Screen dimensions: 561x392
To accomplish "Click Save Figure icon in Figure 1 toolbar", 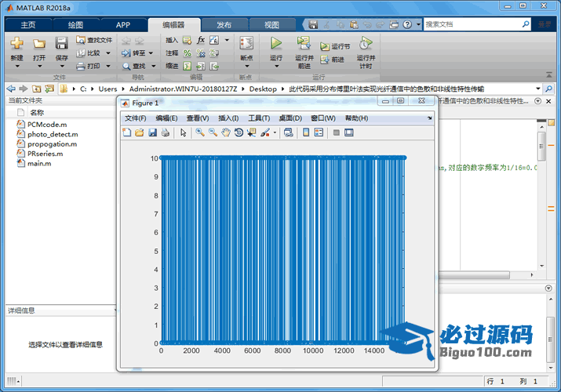I will pos(152,132).
